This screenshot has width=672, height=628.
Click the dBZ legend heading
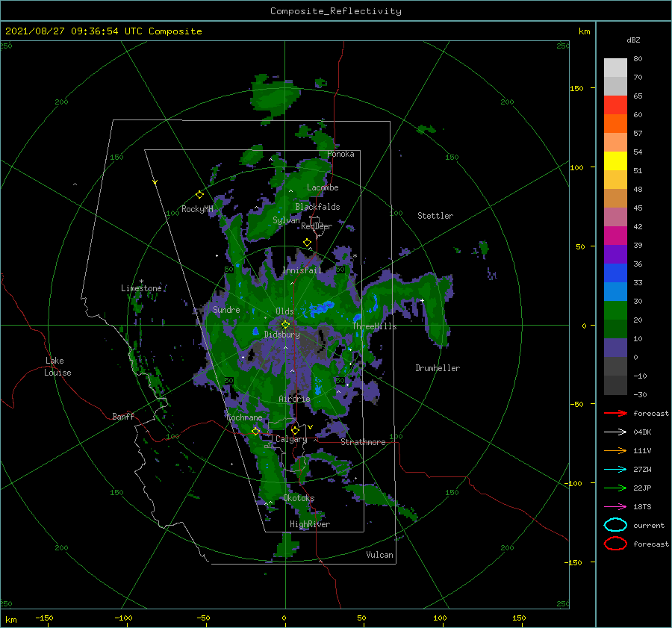(x=633, y=40)
